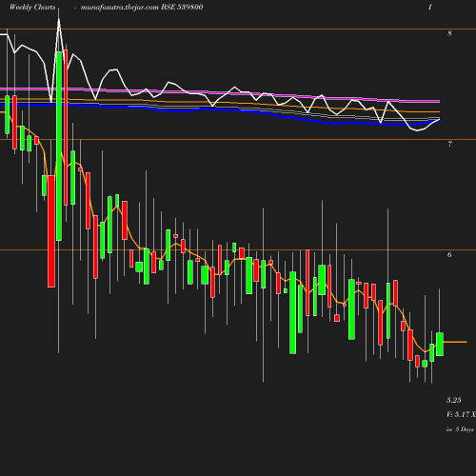
Task: Click the 'Weekly Charts' title text
Action: click(x=32, y=7)
